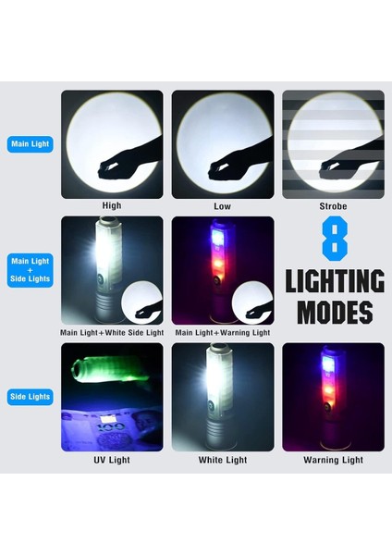
Task: Click the blue Side Lights label
Action: point(31,397)
